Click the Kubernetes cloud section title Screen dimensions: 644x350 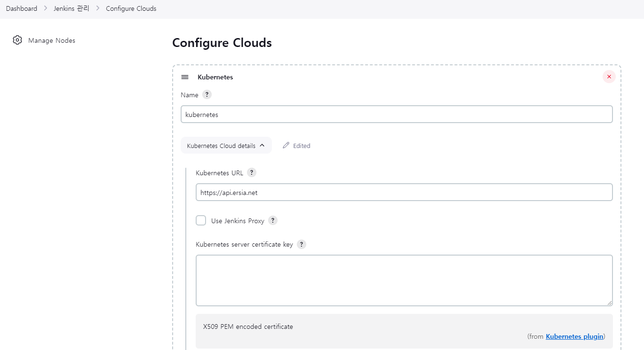(x=215, y=77)
